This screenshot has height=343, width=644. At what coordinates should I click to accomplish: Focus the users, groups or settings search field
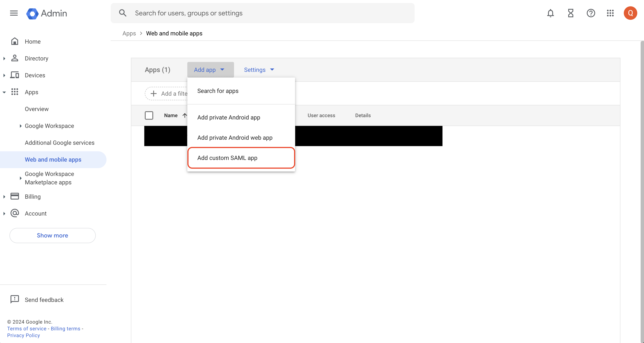tap(262, 13)
